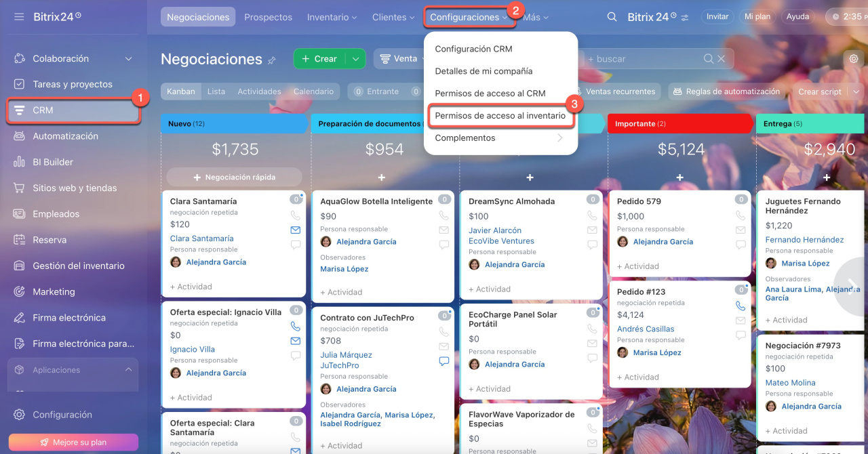The image size is (868, 454).
Task: Select Permisos de acceso al inventario
Action: tap(500, 116)
